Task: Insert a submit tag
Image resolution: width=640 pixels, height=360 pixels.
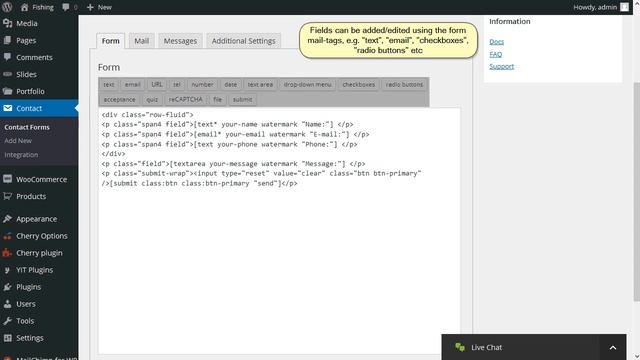Action: click(242, 100)
